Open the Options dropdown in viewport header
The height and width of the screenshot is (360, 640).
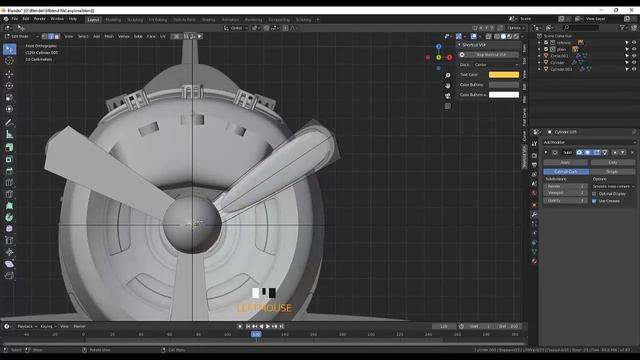tap(516, 28)
